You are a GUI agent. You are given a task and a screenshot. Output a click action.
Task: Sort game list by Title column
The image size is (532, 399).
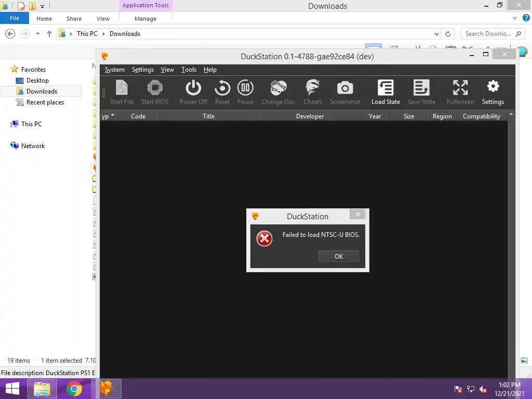click(x=208, y=116)
